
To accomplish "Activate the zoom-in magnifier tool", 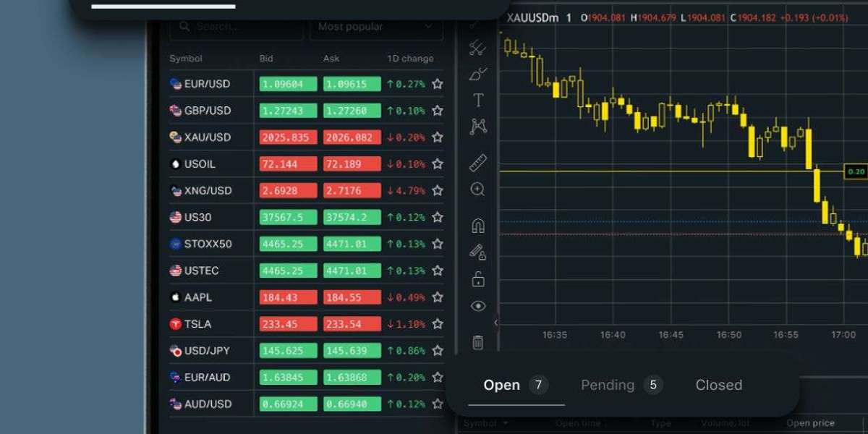I will point(477,190).
